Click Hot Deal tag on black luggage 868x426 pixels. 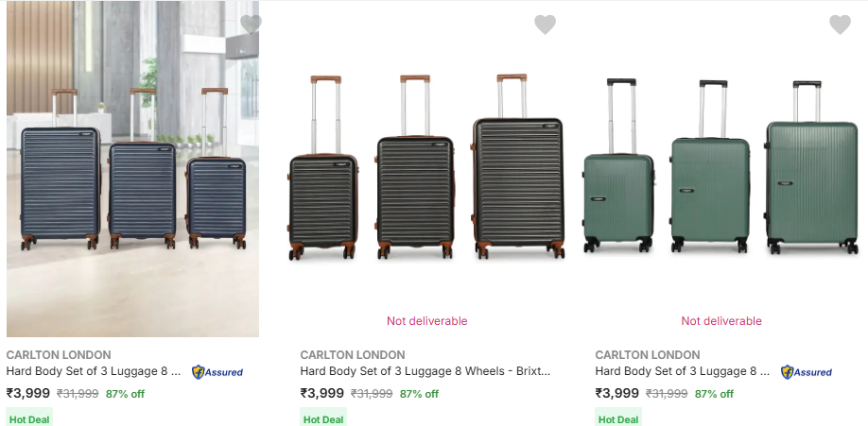click(323, 419)
